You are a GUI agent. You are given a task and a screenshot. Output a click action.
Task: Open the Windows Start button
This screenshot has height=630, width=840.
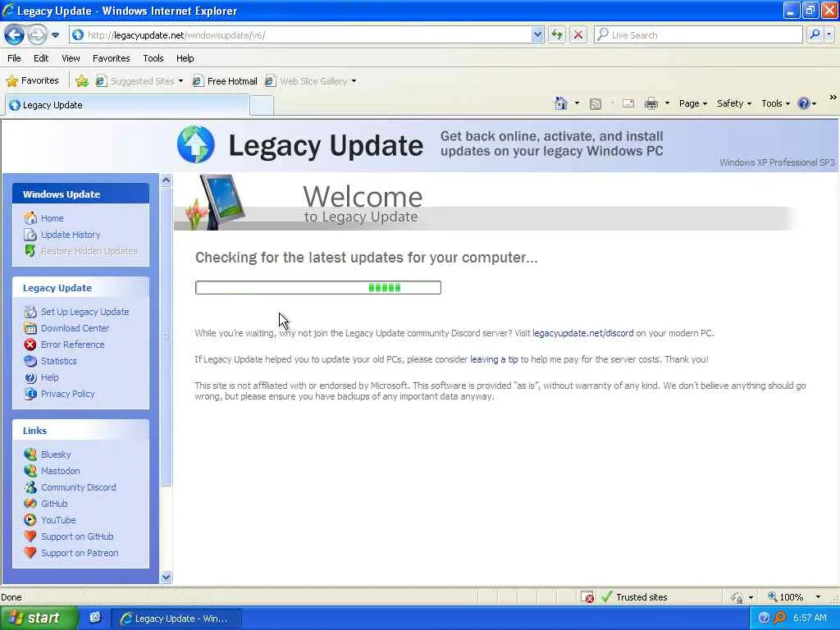click(38, 619)
